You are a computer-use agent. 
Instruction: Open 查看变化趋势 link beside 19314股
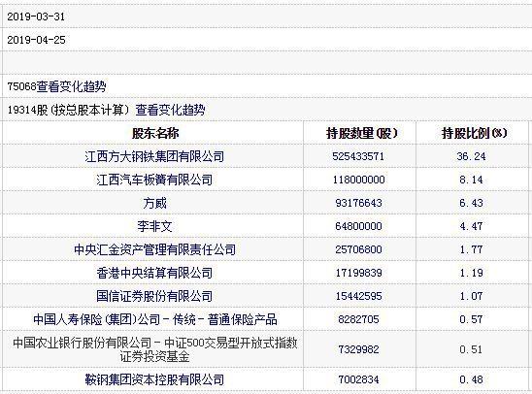point(170,110)
